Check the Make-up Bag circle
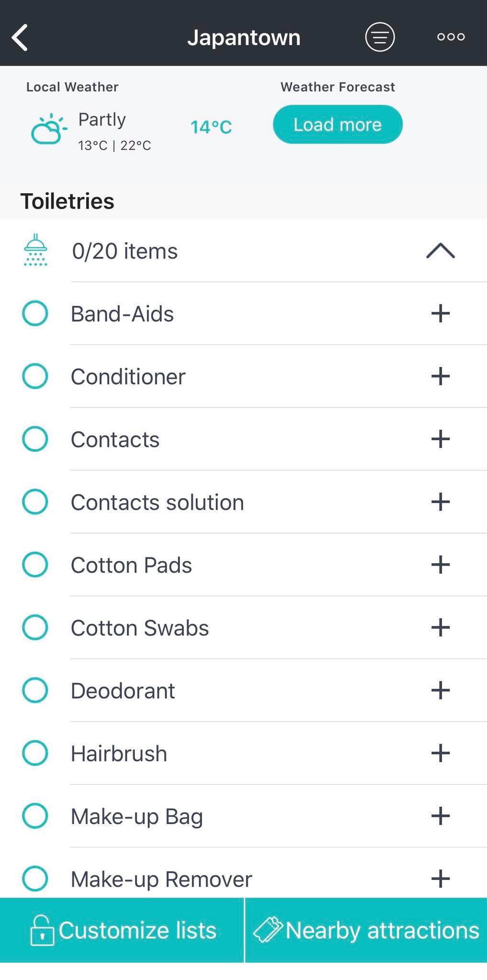 coord(35,816)
